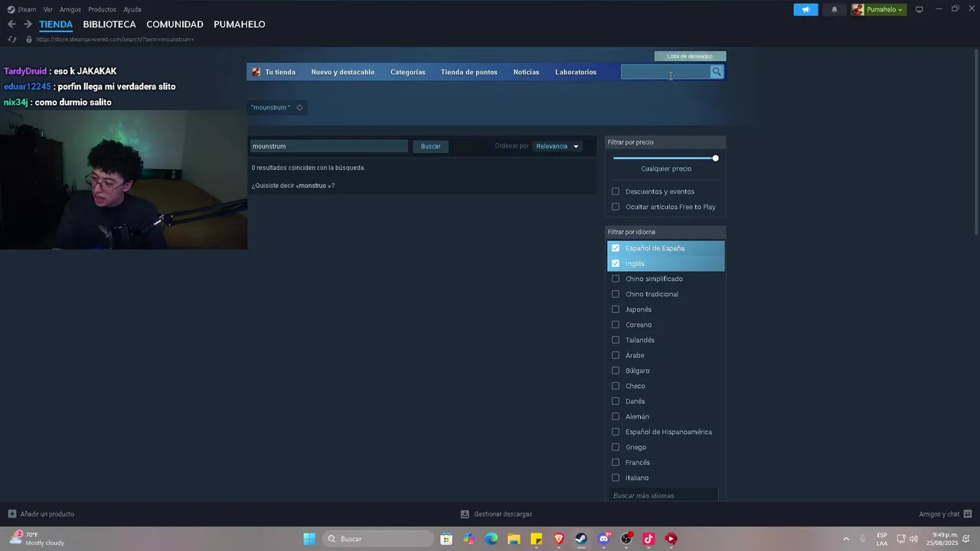
Task: Click the Añadir un producto plus icon
Action: (11, 514)
